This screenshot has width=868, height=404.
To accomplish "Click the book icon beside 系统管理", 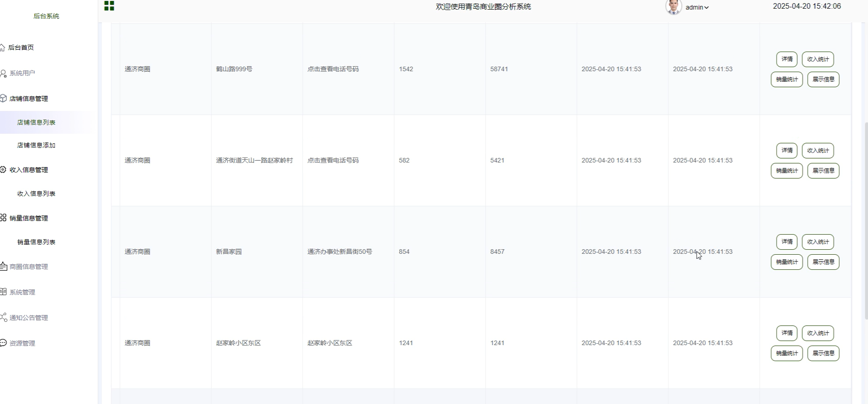I will pos(3,292).
